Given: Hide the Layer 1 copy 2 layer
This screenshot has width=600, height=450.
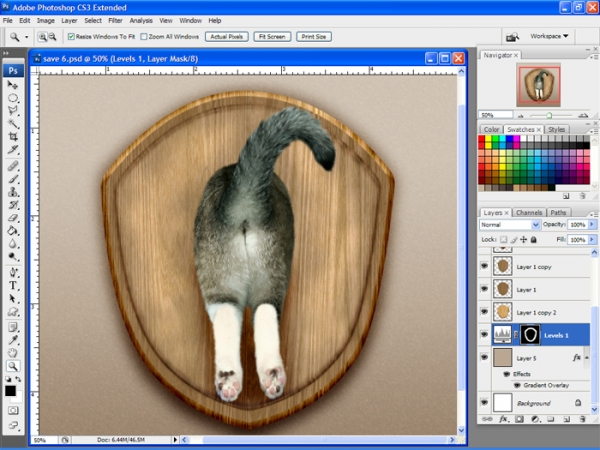Looking at the screenshot, I should click(484, 311).
